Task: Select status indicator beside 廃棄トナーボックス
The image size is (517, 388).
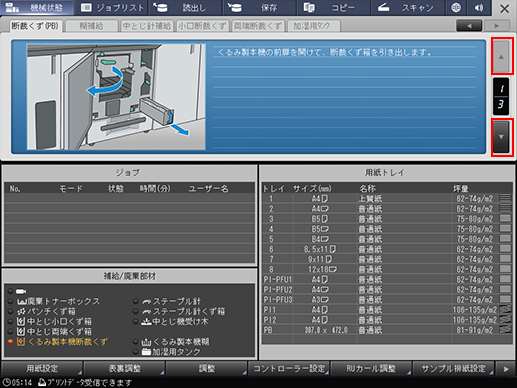Action: click(x=11, y=302)
